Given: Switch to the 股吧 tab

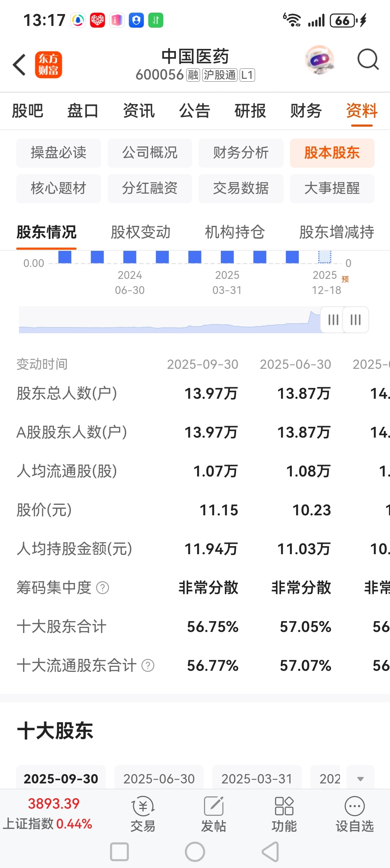Looking at the screenshot, I should coord(28,110).
